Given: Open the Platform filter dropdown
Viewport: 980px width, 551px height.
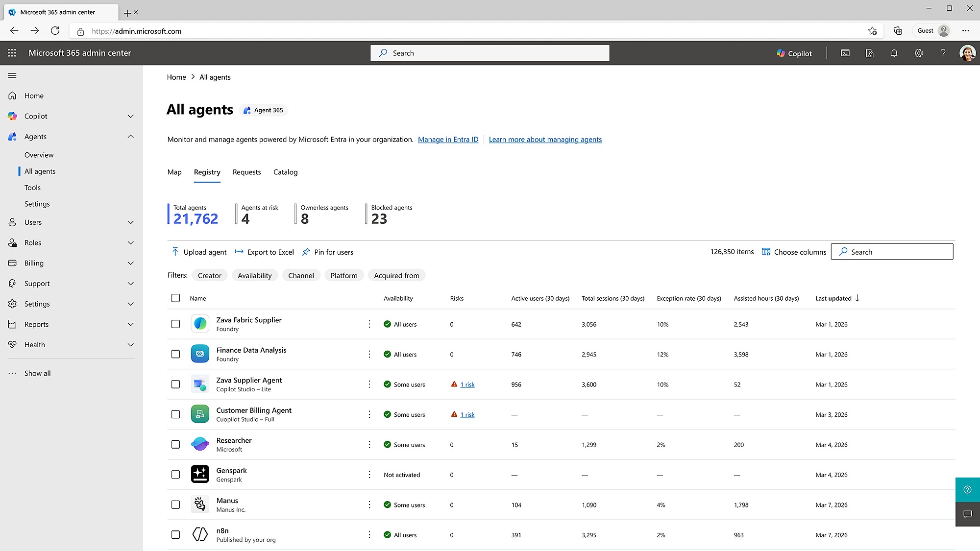Looking at the screenshot, I should tap(344, 275).
